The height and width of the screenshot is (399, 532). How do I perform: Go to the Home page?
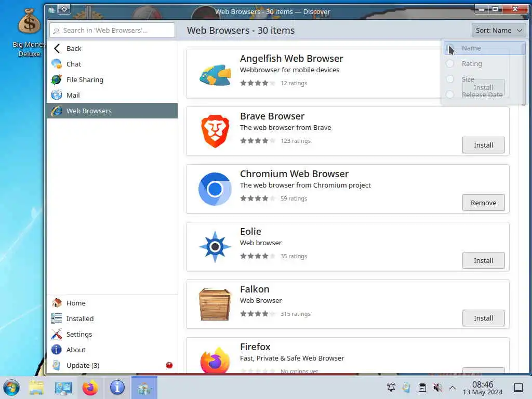112,303
